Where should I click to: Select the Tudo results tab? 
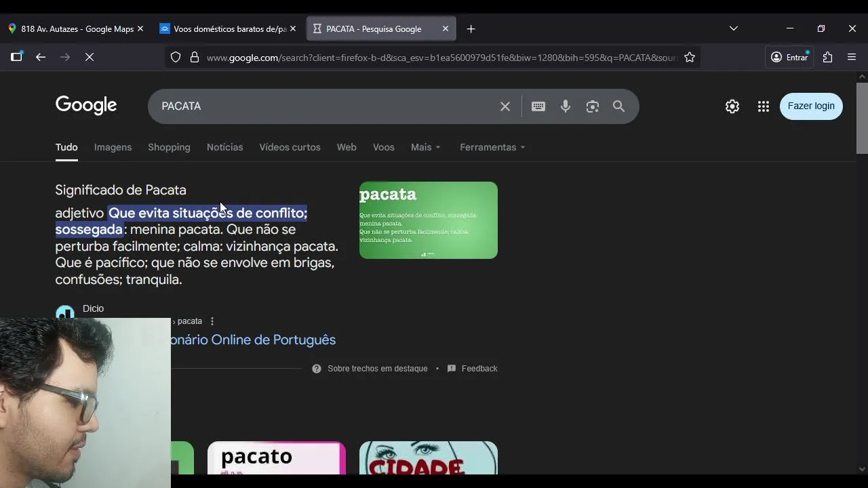click(x=66, y=147)
